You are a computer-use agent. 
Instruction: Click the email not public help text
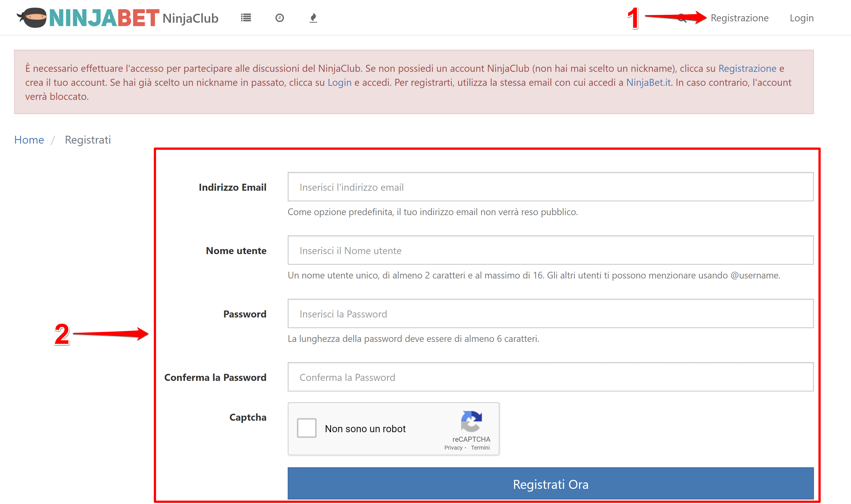(x=433, y=212)
